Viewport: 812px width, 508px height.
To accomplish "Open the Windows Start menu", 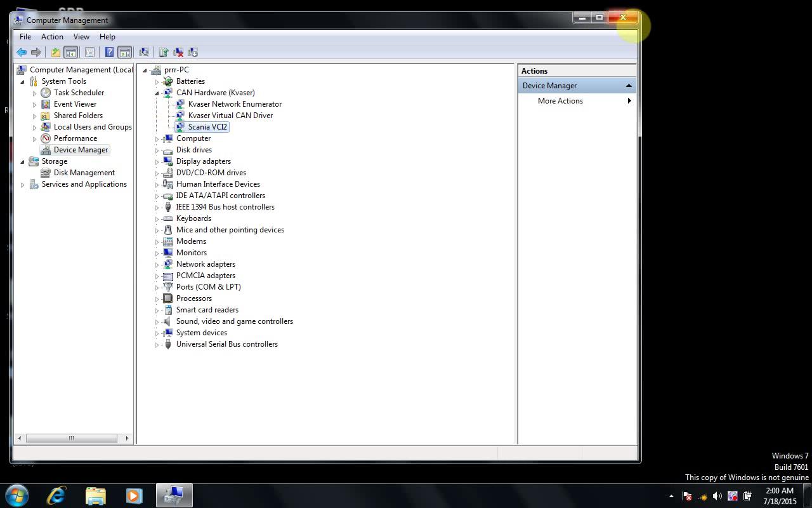I will pos(16,495).
